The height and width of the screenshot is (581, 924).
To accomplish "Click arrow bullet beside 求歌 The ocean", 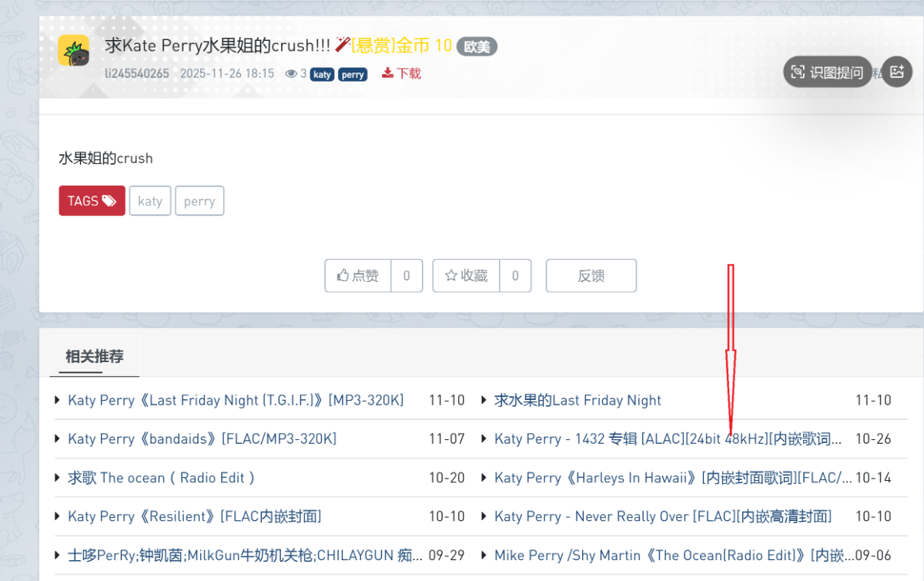I will coord(58,478).
